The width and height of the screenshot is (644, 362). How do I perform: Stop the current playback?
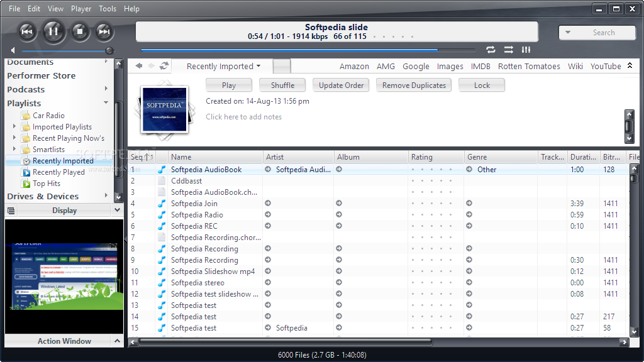point(80,31)
